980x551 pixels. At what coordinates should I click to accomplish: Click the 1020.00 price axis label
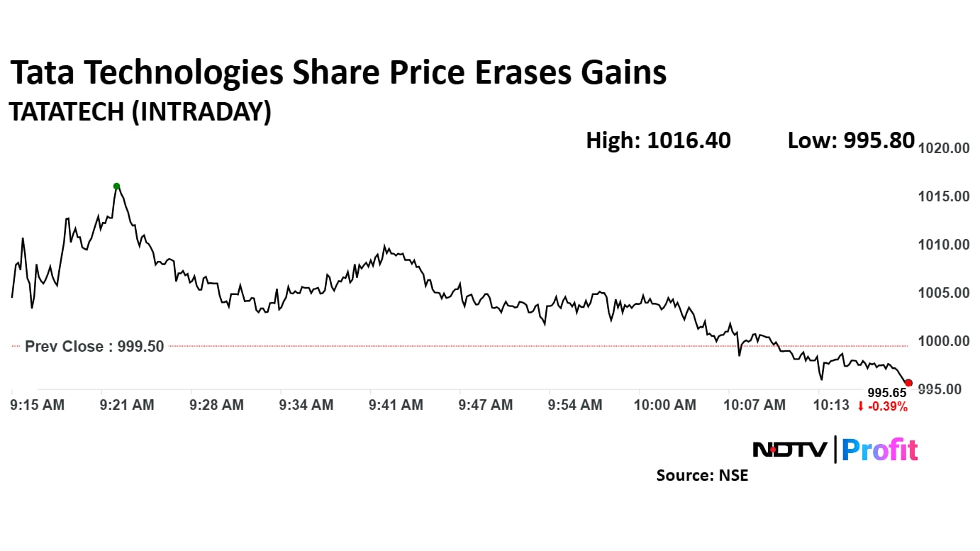click(943, 148)
